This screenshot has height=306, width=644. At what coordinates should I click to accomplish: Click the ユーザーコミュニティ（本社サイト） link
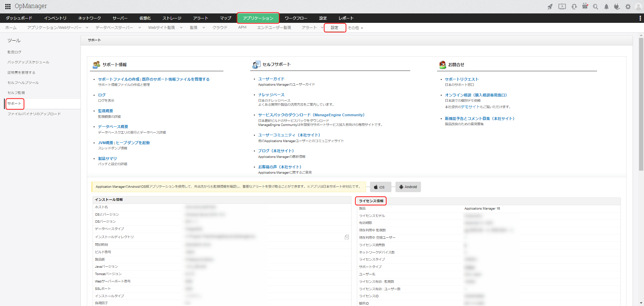point(289,135)
